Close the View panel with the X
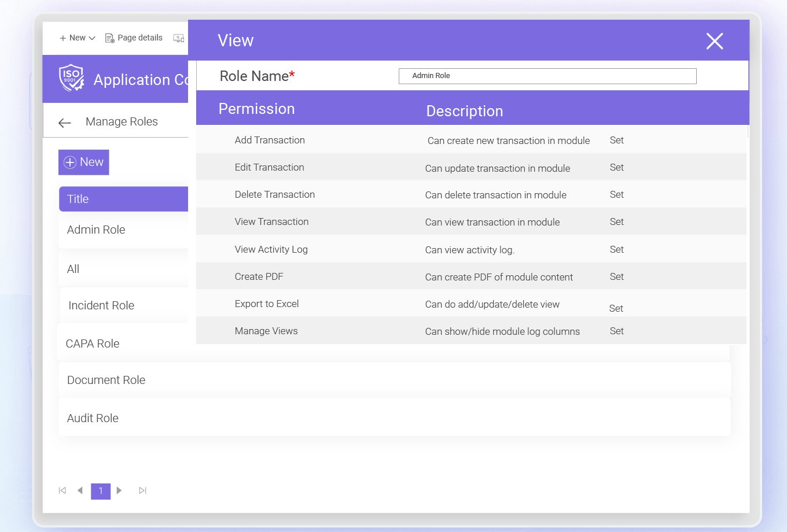This screenshot has height=532, width=787. (715, 41)
